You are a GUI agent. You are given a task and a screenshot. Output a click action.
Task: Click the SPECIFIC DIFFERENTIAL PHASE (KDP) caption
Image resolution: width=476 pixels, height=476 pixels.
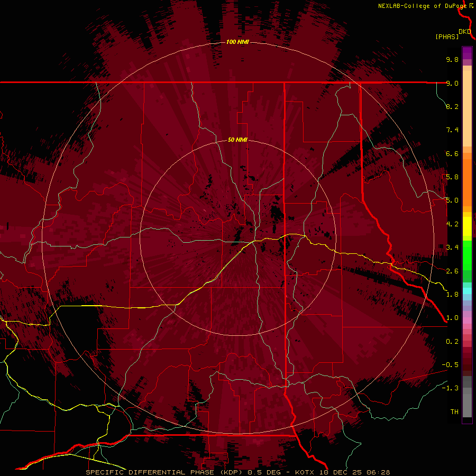click(x=164, y=472)
